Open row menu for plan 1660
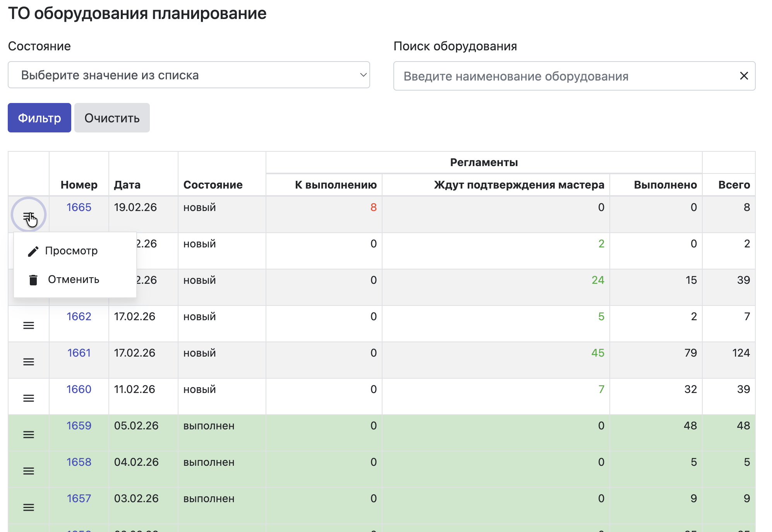Viewport: 772px width, 532px height. (x=29, y=398)
